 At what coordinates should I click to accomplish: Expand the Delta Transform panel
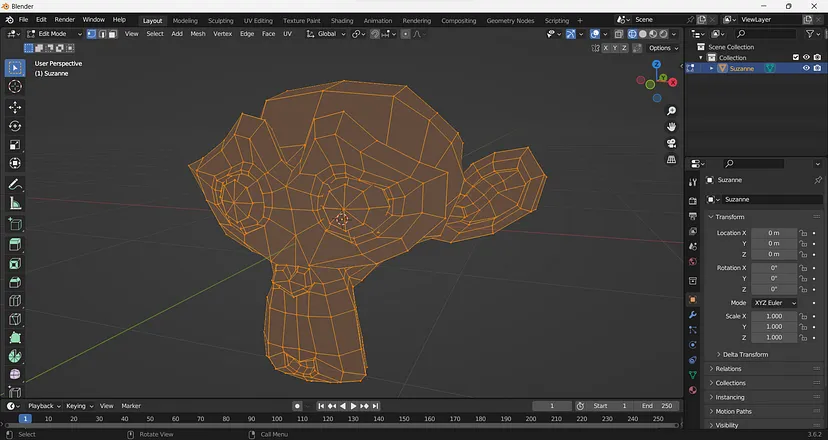tap(745, 354)
